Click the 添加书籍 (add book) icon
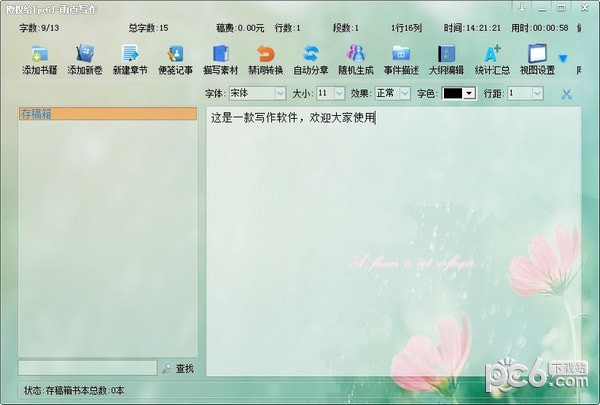The height and width of the screenshot is (405, 600). point(39,60)
